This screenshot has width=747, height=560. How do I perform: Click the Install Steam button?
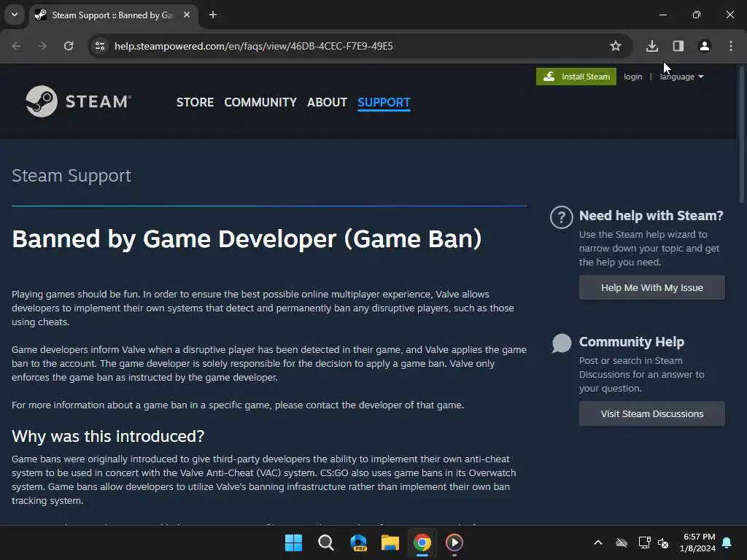[576, 77]
